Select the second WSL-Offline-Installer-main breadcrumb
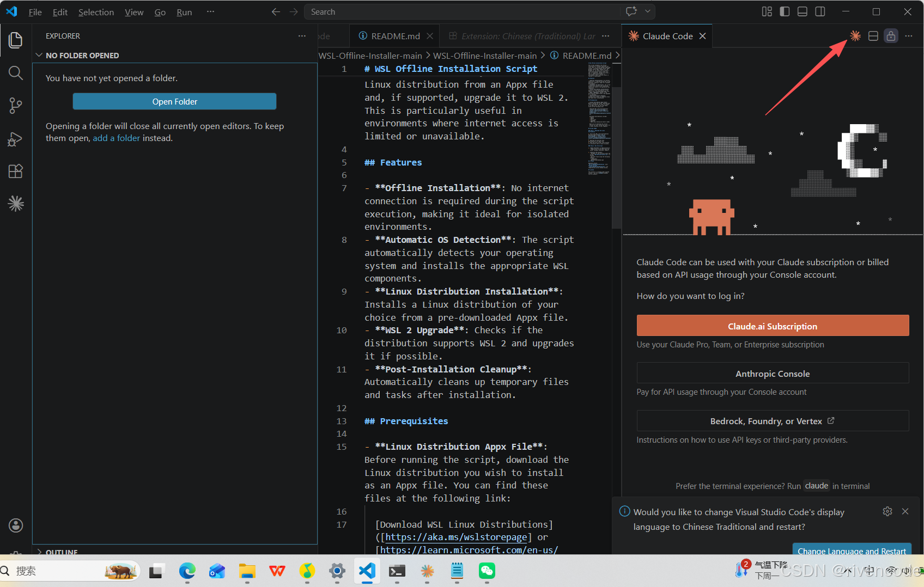Screen dimensions: 924x587 tap(485, 56)
